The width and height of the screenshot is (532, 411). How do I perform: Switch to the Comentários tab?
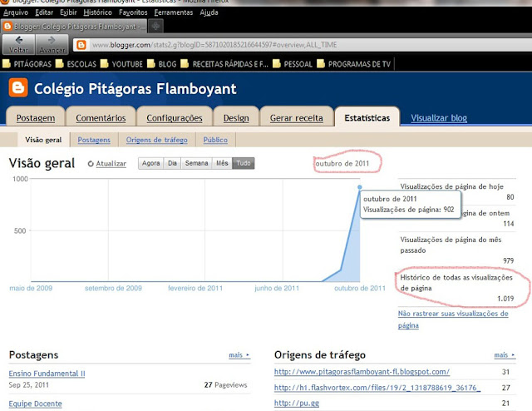(101, 118)
